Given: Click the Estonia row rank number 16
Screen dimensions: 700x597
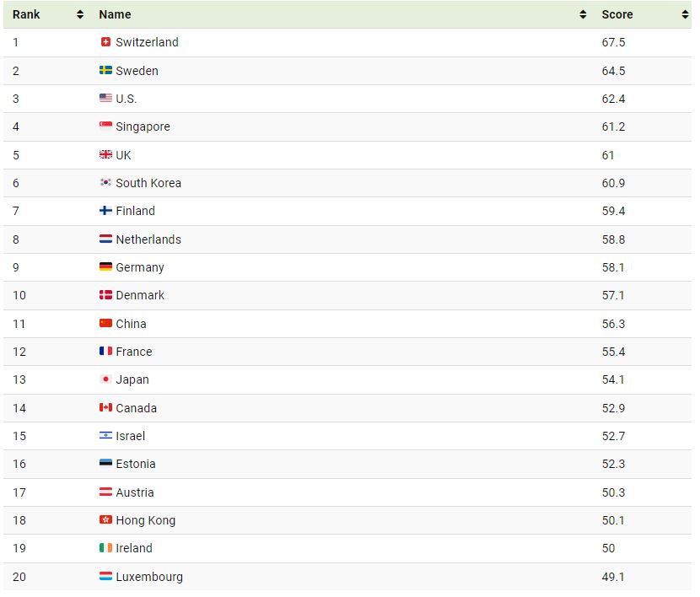Looking at the screenshot, I should (19, 464).
